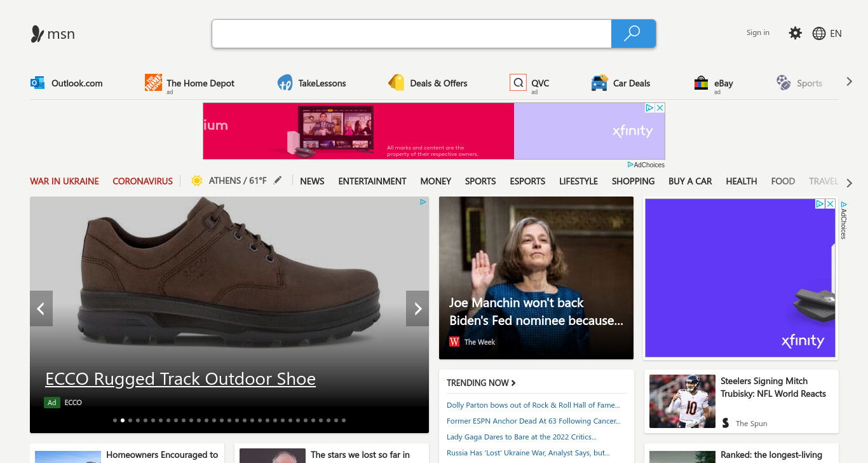
Task: Click The Spun source logo icon
Action: point(726,423)
